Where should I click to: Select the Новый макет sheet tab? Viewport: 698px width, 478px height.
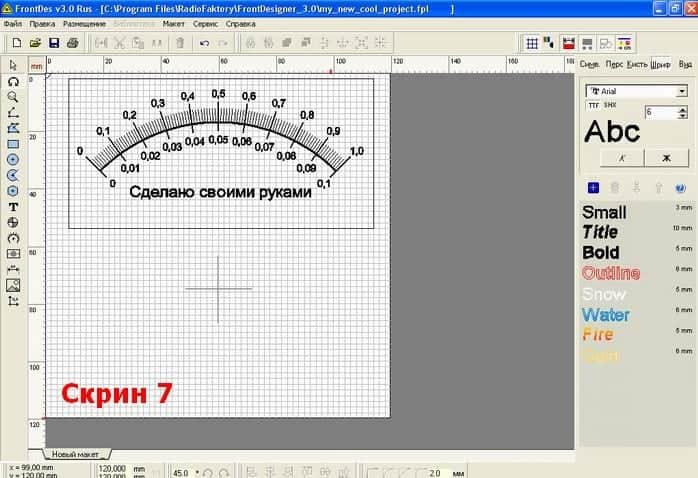76,454
